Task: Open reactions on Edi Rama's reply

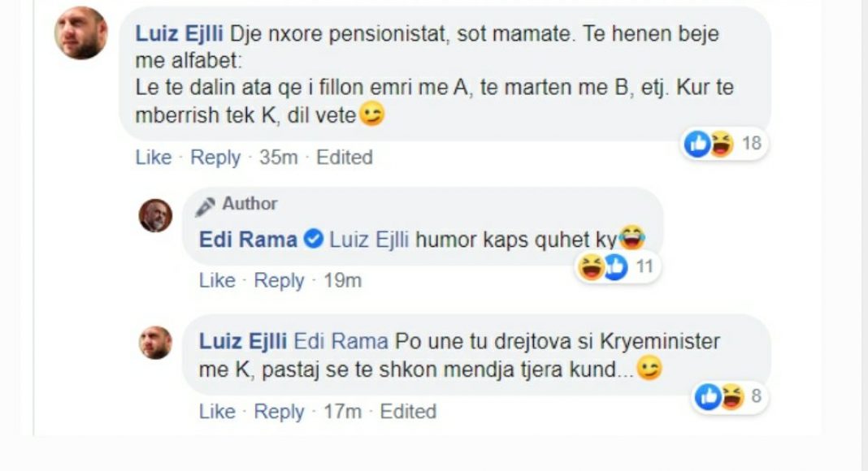Action: (x=616, y=267)
